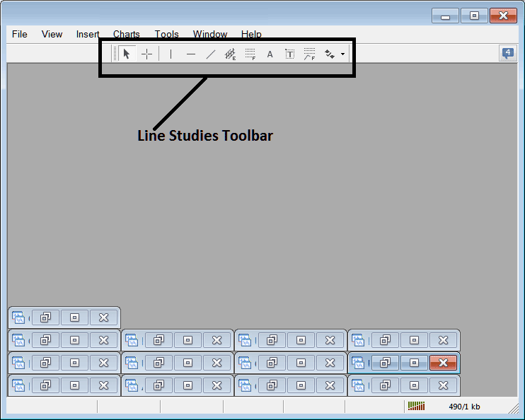Screen dimensions: 525x420
Task: Select the diagonal Trendline tool
Action: [x=210, y=54]
